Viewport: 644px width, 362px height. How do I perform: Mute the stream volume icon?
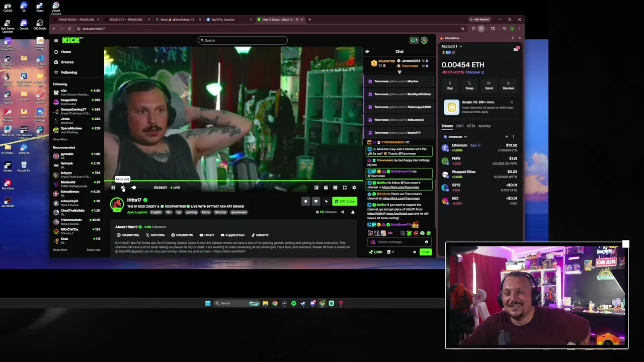[123, 188]
